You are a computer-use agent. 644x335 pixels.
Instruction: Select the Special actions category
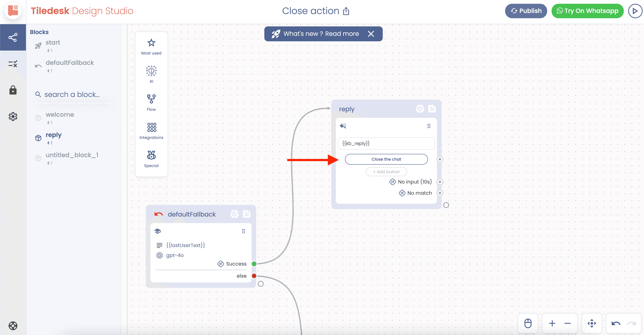[x=151, y=159]
